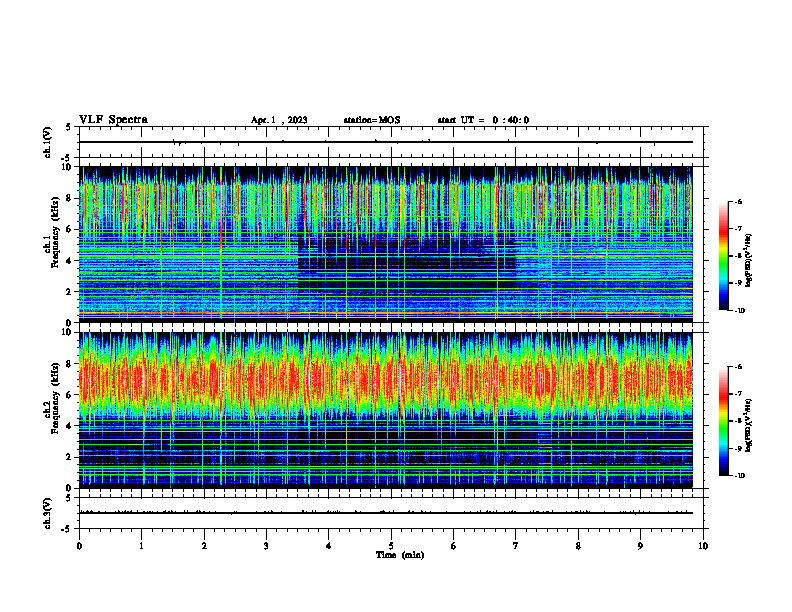Click the "1" minute tick label on time axis
Viewport: 792px width, 612px height.
tap(141, 546)
